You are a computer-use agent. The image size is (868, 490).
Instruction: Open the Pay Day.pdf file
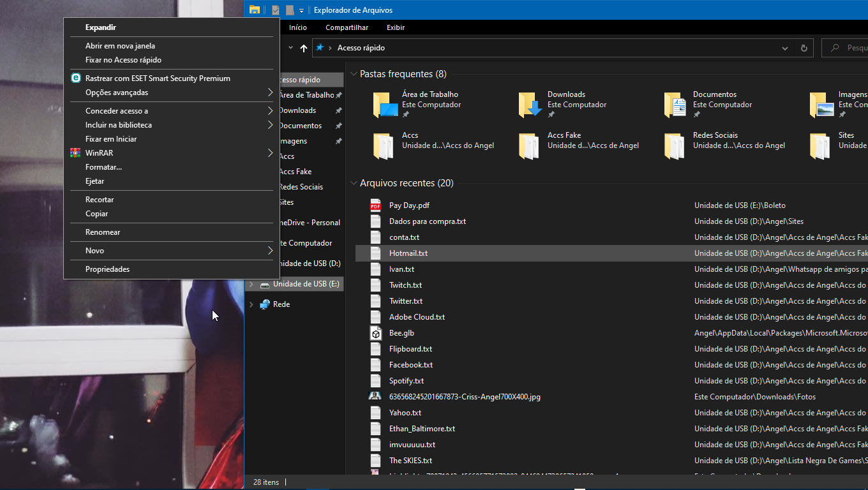point(408,205)
